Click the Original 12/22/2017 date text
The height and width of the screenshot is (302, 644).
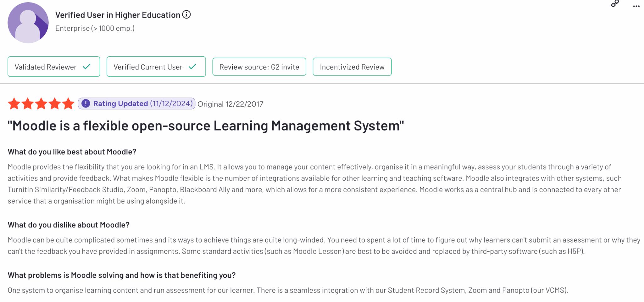[230, 104]
